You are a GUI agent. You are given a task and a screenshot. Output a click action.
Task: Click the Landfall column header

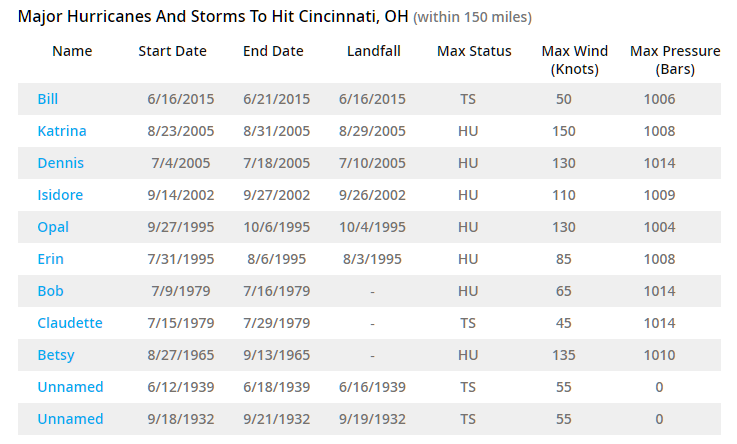coord(373,51)
